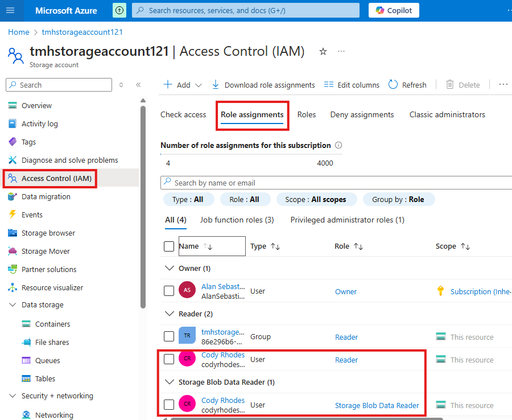Click the info icon beside role assignments count
512x420 pixels.
click(338, 145)
